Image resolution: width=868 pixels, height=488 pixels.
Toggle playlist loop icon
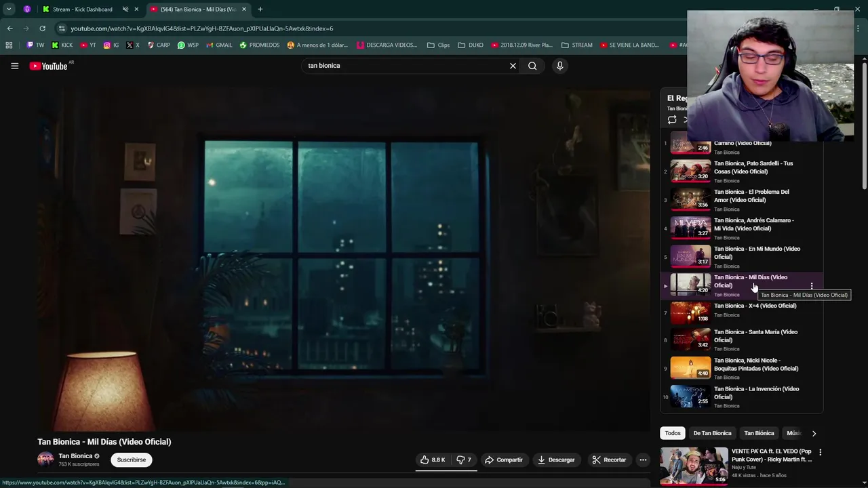(672, 120)
